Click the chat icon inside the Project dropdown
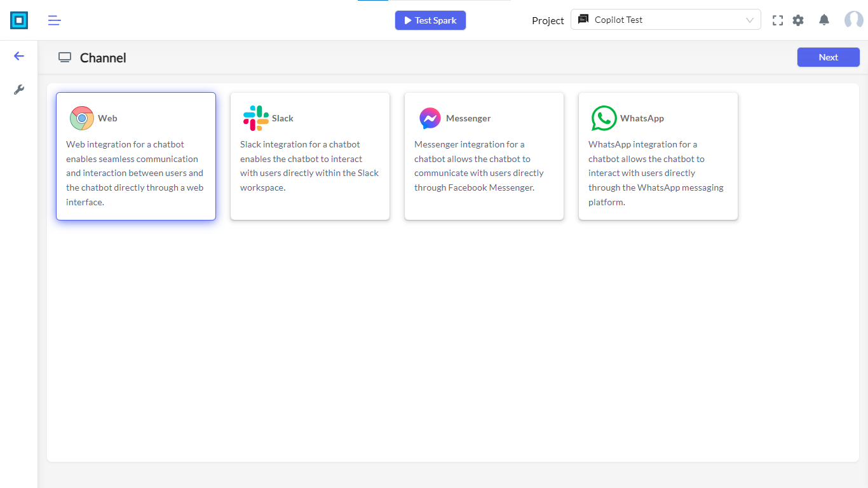Screen dimensions: 868x488 583,20
